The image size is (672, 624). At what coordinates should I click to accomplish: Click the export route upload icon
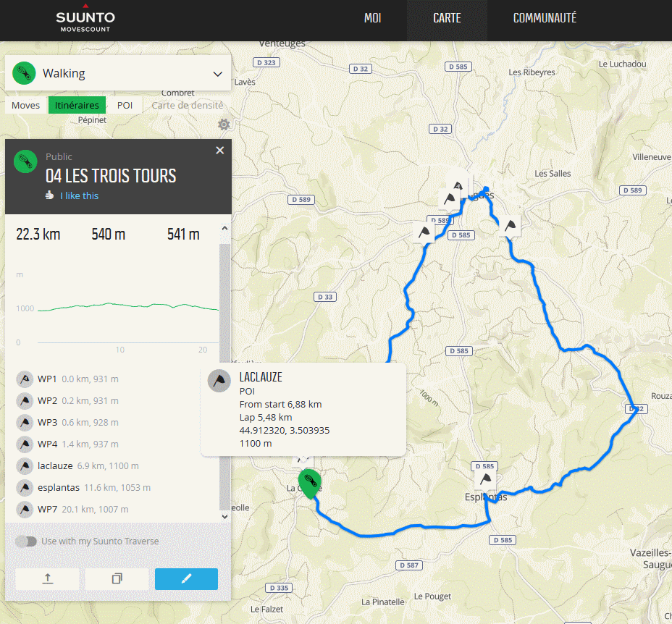[x=48, y=578]
